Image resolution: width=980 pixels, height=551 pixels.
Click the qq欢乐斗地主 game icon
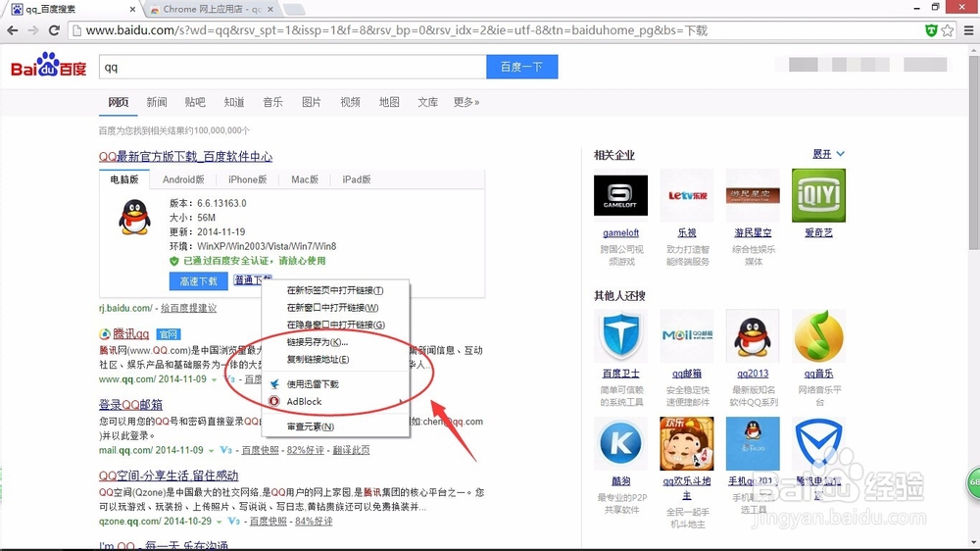pyautogui.click(x=687, y=443)
